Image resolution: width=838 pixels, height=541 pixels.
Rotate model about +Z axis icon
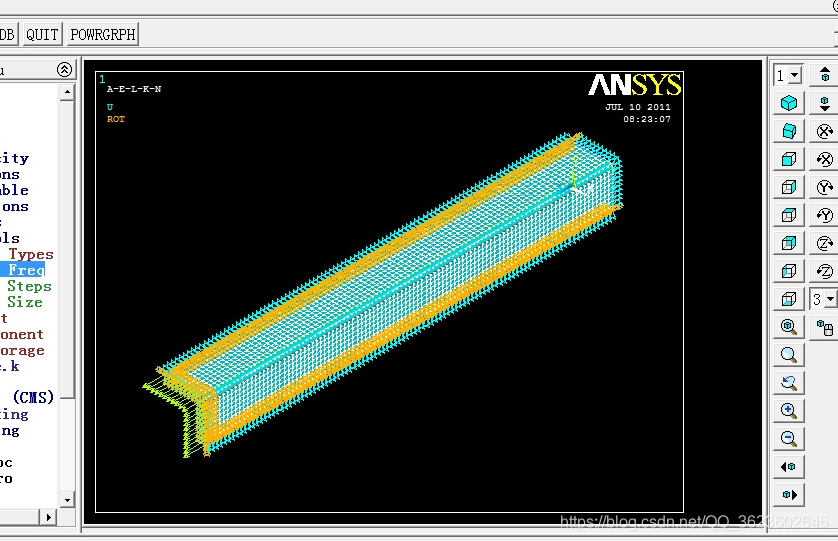tap(825, 243)
